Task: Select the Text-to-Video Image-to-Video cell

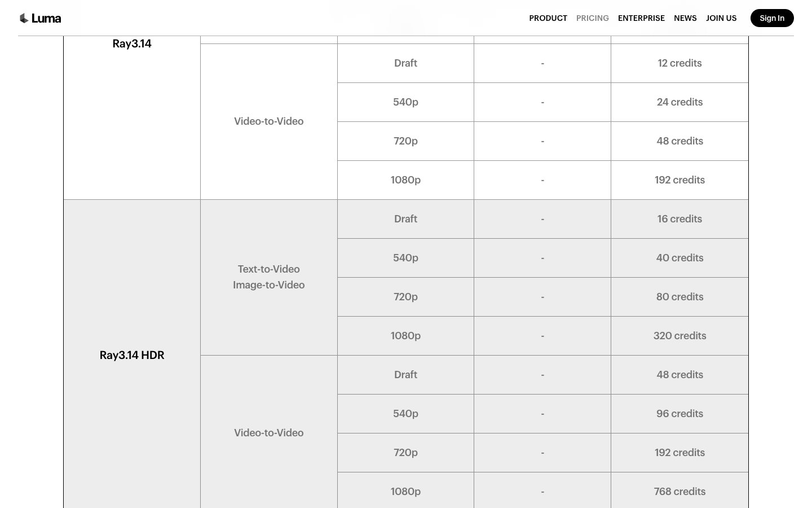Action: coord(268,277)
